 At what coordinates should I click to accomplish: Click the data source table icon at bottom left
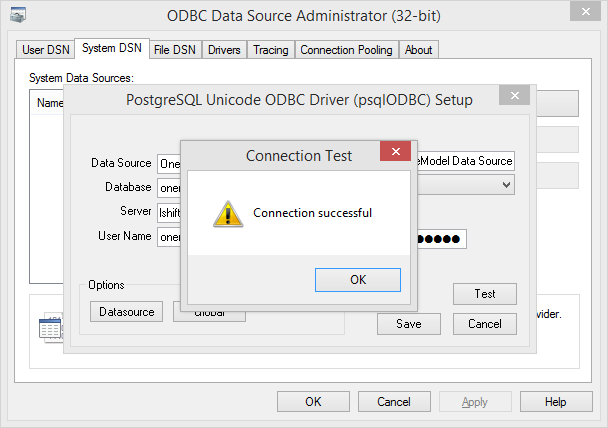(50, 328)
